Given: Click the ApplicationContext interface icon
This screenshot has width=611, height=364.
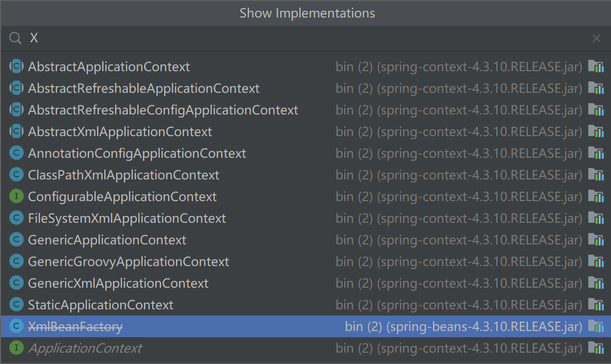Looking at the screenshot, I should pos(17,348).
